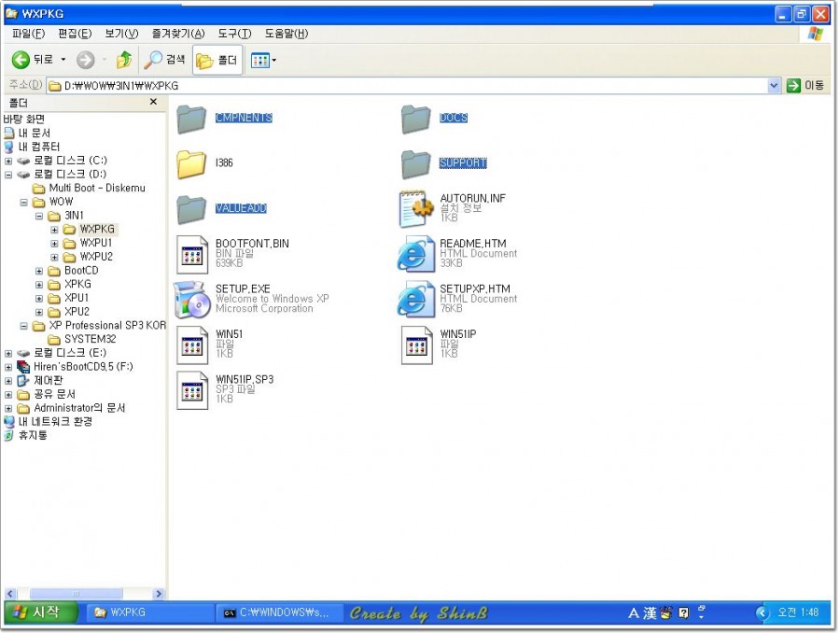The width and height of the screenshot is (840, 633).
Task: Collapse 로컬 디스크 (D:) tree node
Action: tap(8, 175)
